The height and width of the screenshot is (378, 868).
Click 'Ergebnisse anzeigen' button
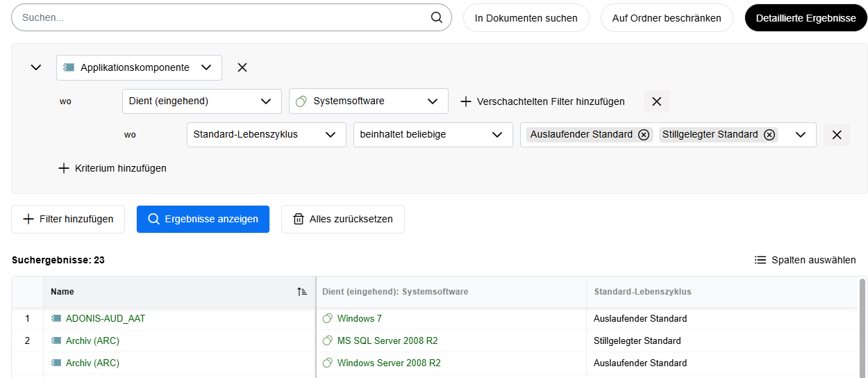pos(203,219)
